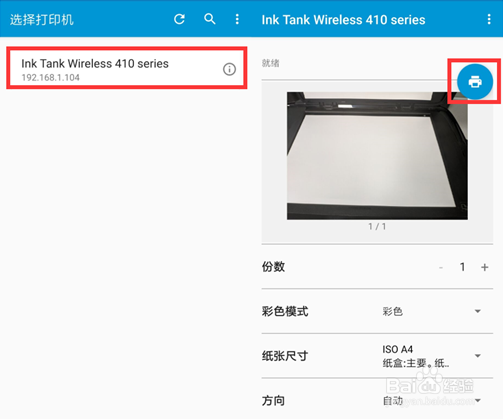This screenshot has width=503, height=419.
Task: Increase the number of copies
Action: pyautogui.click(x=485, y=267)
